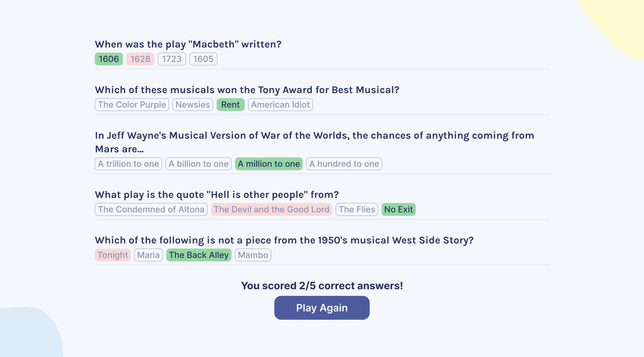Choose the Newsies option
Viewport: 644px width, 357px height.
[193, 105]
